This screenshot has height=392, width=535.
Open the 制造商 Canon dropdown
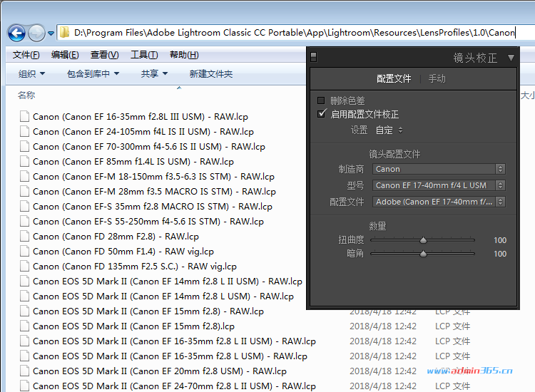pos(439,169)
